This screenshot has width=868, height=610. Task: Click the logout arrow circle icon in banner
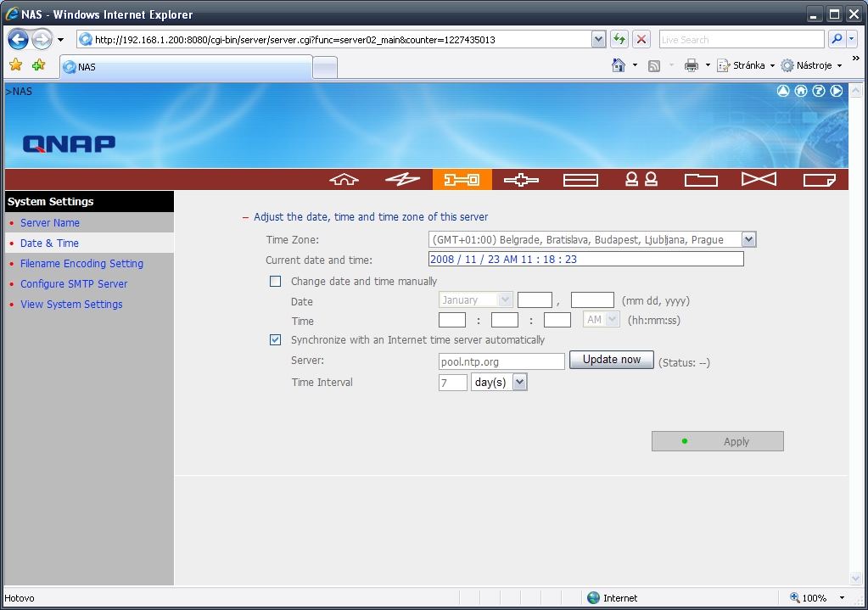(837, 91)
